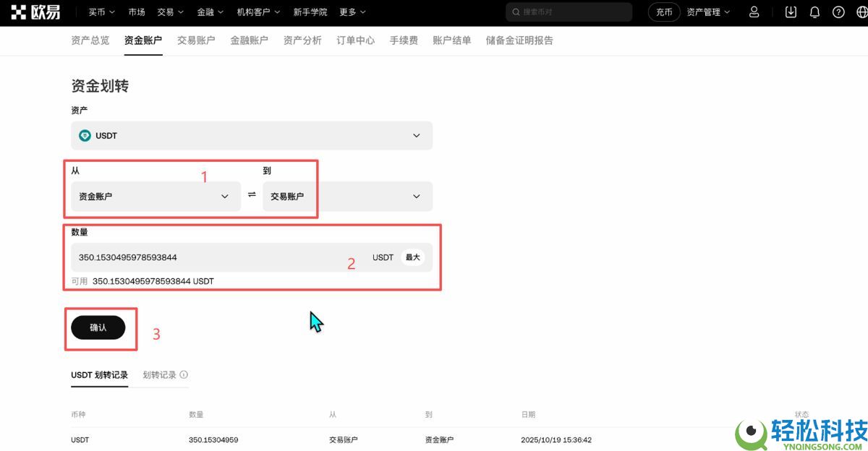Viewport: 868px width, 451px height.
Task: Open the notification bell icon
Action: [x=815, y=12]
